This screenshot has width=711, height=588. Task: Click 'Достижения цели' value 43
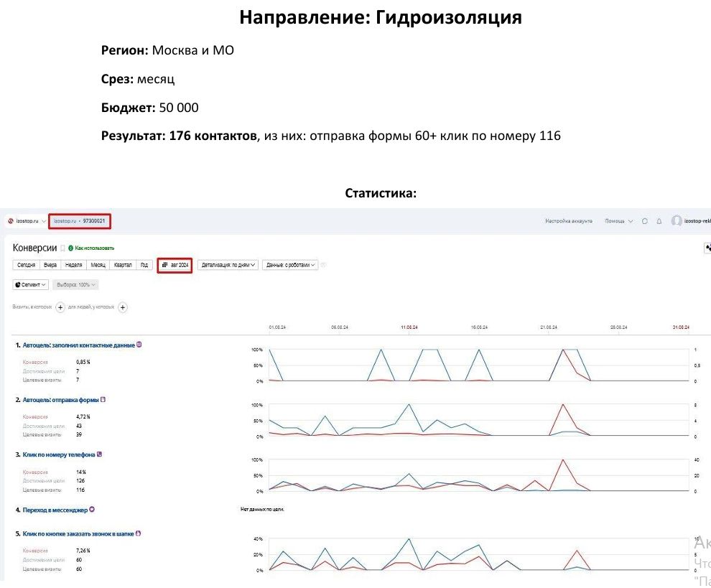pyautogui.click(x=79, y=426)
